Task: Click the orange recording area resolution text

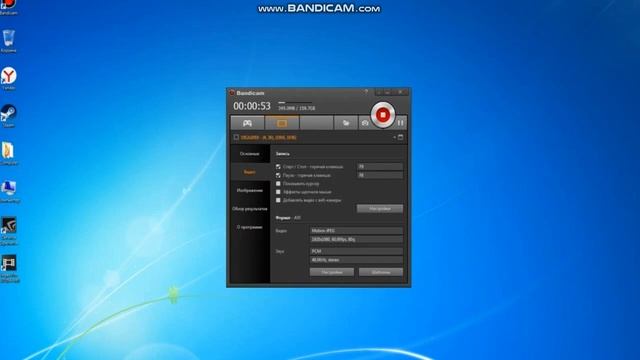Action: [x=268, y=138]
